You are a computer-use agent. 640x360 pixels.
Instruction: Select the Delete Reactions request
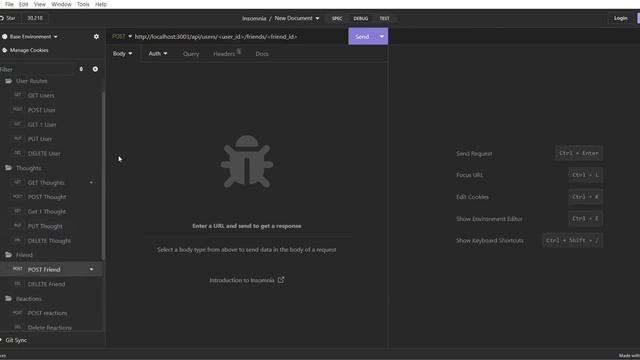pos(49,328)
